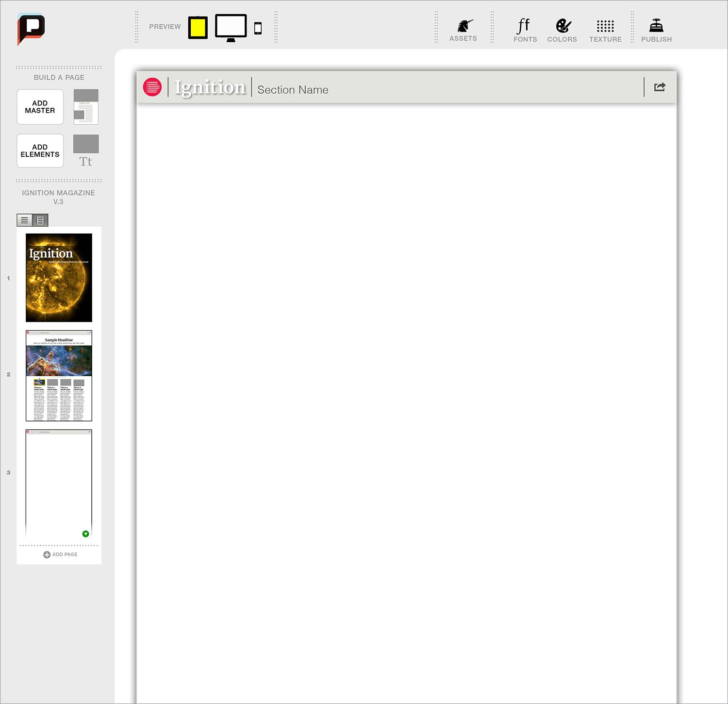Screen dimensions: 728x704
Task: Choose the Tt text element icon
Action: 85,162
